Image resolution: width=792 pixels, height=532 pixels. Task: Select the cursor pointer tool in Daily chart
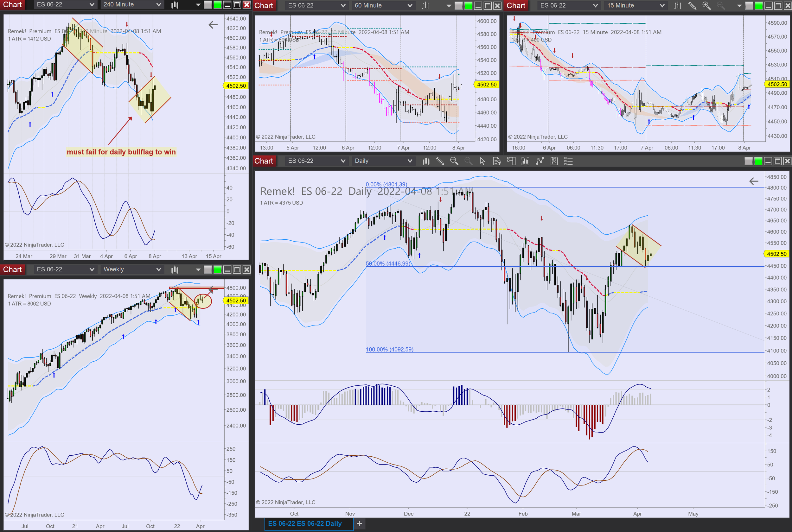[x=482, y=161]
